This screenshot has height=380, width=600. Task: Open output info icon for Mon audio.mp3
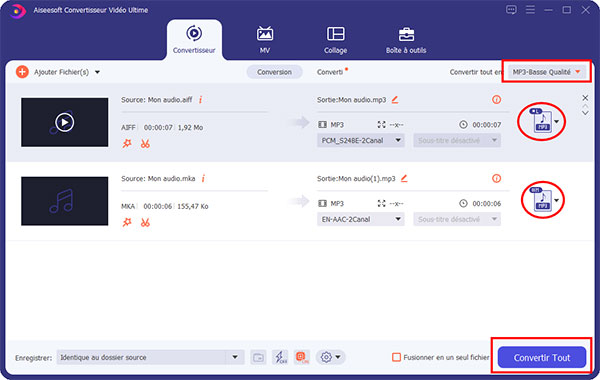496,100
